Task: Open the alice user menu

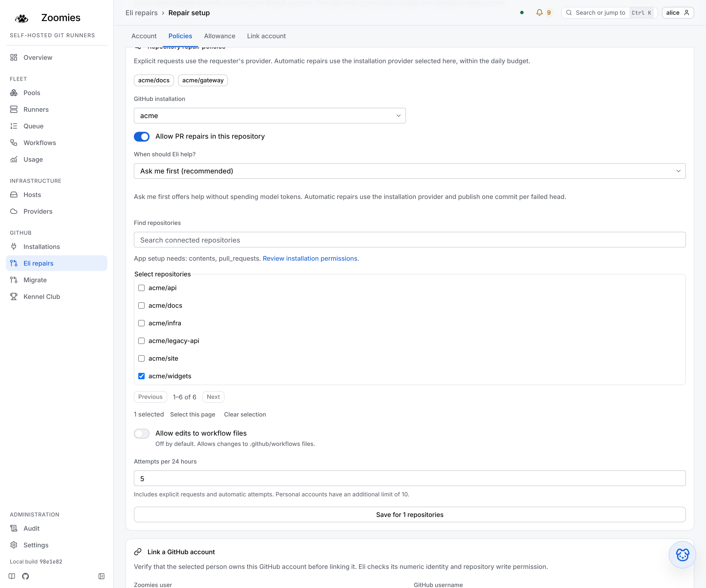Action: pyautogui.click(x=678, y=13)
